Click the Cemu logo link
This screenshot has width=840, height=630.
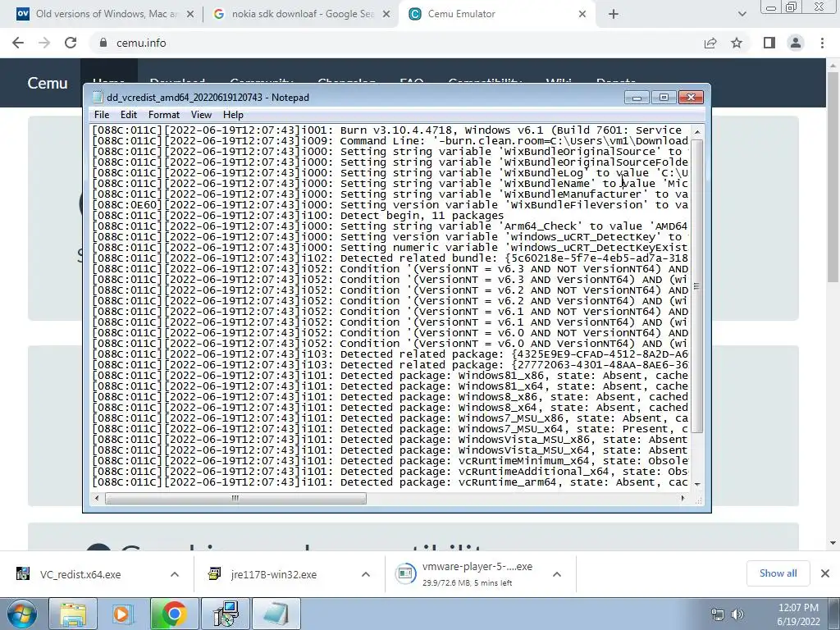click(48, 83)
